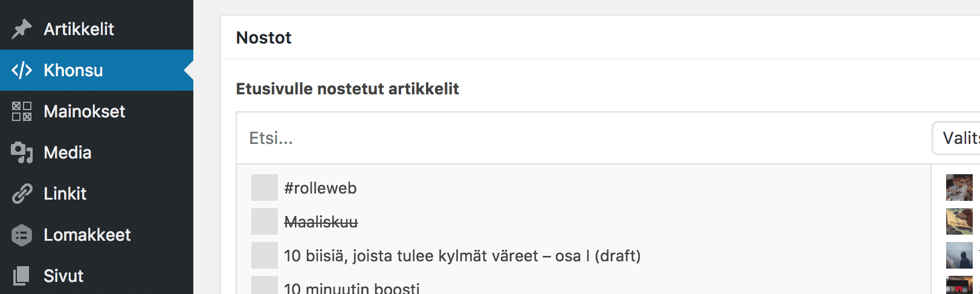Viewport: 980px width, 294px height.
Task: Go to Lomakkeet section
Action: tap(97, 235)
